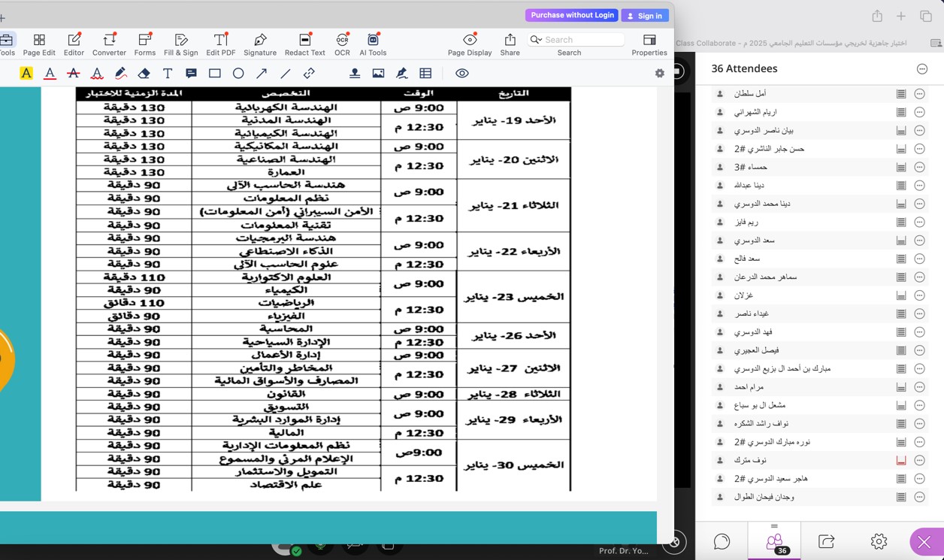Close the Collaborate panel with purple X
This screenshot has width=944, height=560.
[924, 541]
